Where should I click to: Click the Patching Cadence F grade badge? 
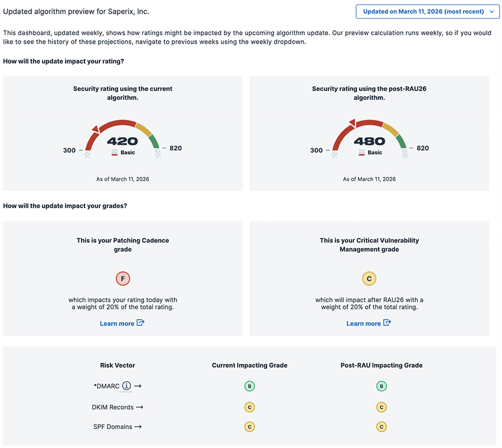click(123, 279)
